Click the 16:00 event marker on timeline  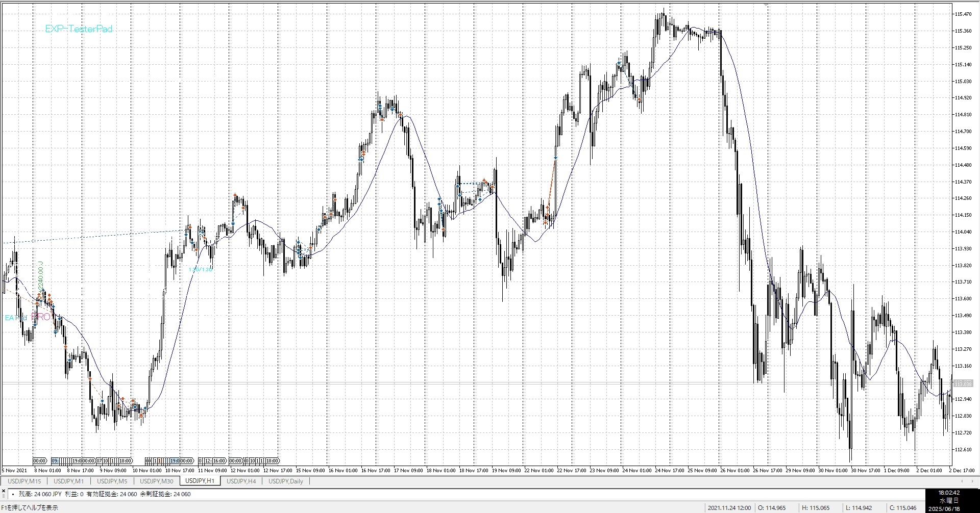coord(219,461)
